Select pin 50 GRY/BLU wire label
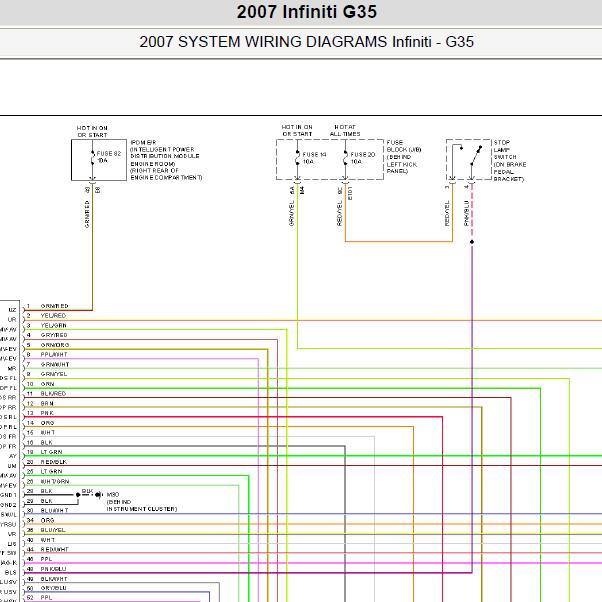 [53, 588]
